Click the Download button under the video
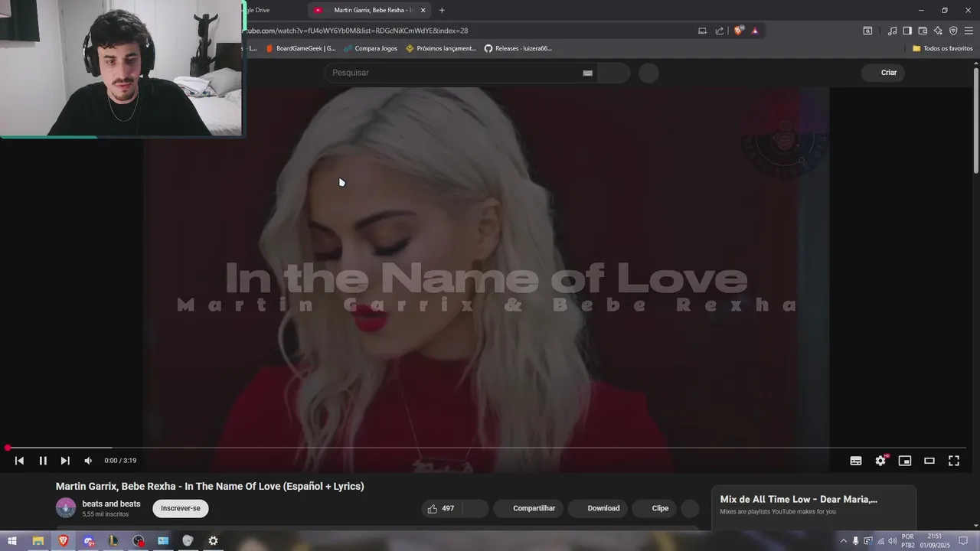 597,508
